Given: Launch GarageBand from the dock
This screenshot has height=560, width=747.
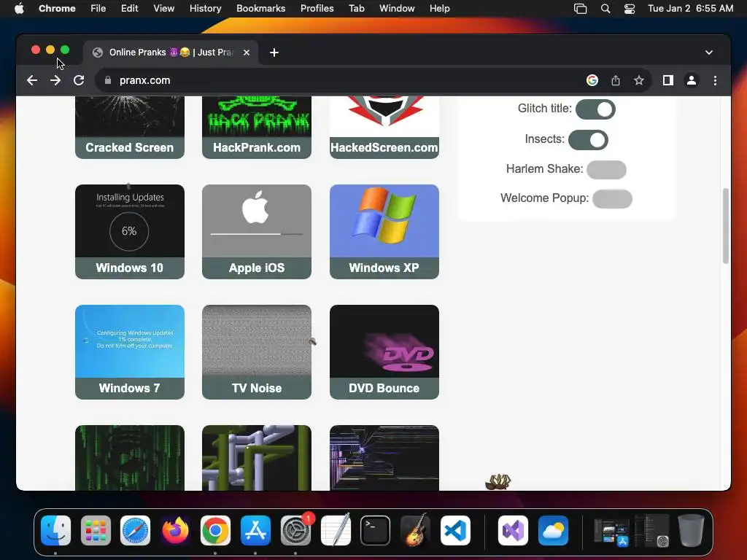Looking at the screenshot, I should [415, 530].
